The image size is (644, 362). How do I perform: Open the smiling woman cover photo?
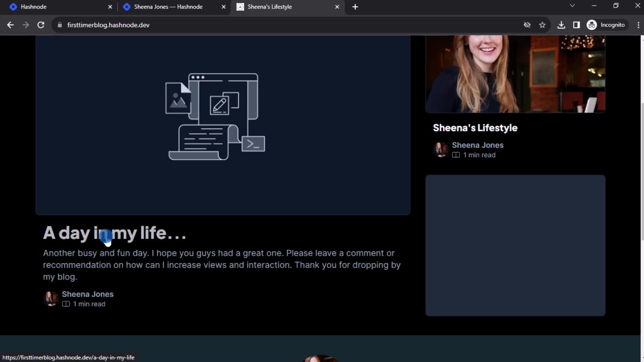point(515,74)
